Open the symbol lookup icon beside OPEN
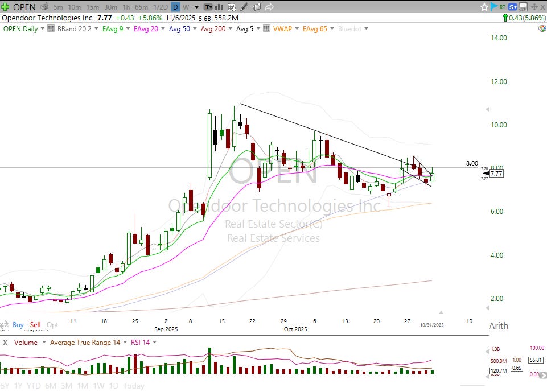Image resolution: width=547 pixels, height=392 pixels. tap(44, 7)
